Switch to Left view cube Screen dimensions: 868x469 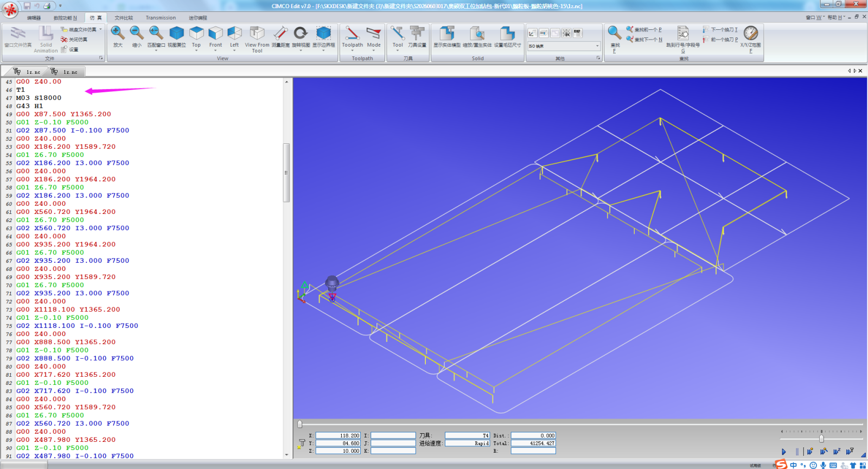tap(234, 34)
